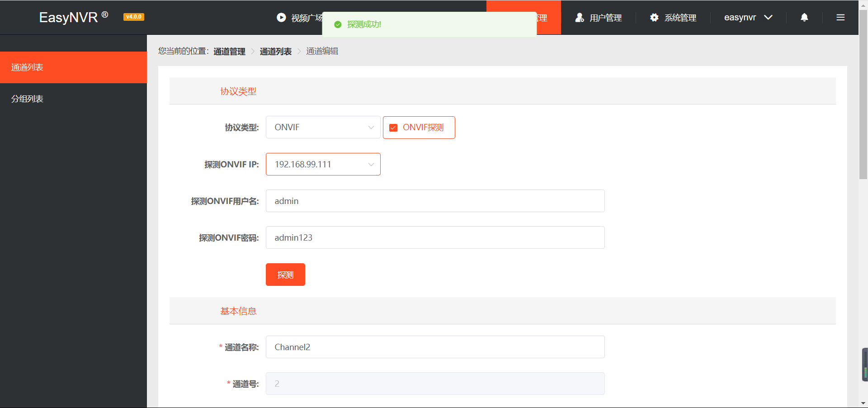This screenshot has height=408, width=868.
Task: Open 用户管理 menu
Action: point(598,18)
